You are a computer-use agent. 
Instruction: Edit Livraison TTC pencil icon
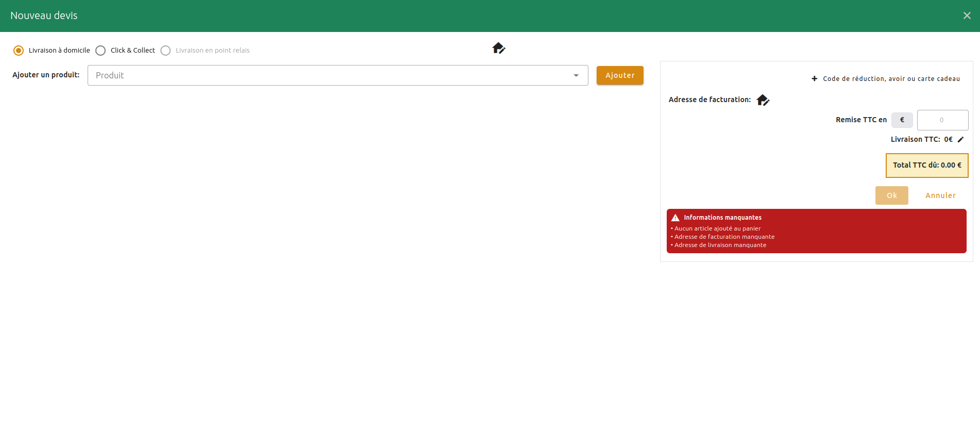coord(960,139)
